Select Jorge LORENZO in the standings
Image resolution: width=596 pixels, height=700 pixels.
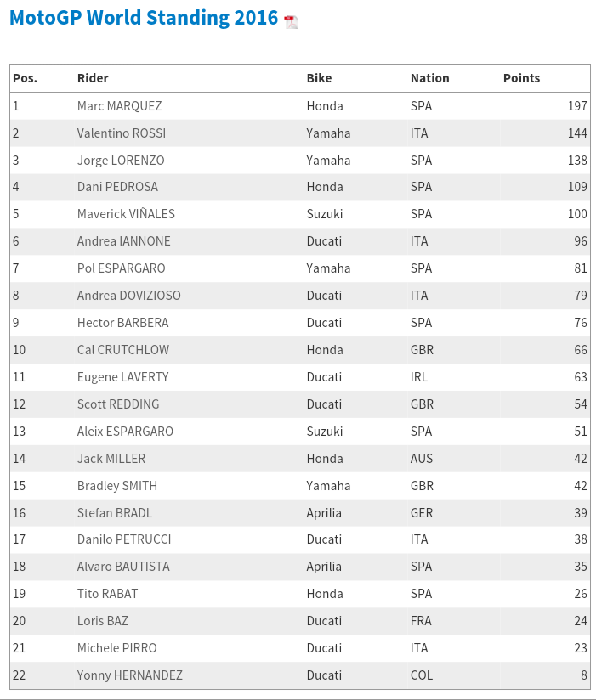tap(121, 161)
